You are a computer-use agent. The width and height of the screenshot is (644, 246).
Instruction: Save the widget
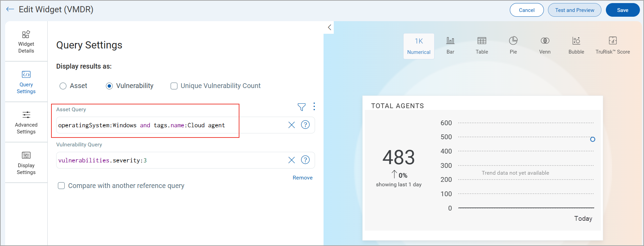coord(623,10)
